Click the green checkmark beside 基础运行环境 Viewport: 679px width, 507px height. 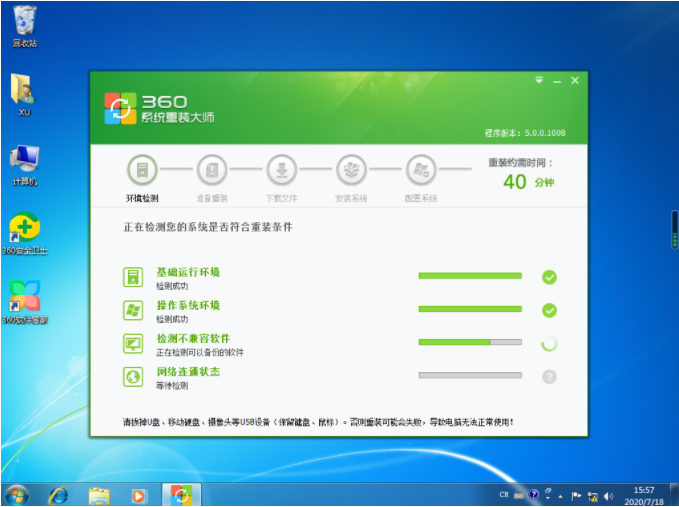click(x=549, y=277)
